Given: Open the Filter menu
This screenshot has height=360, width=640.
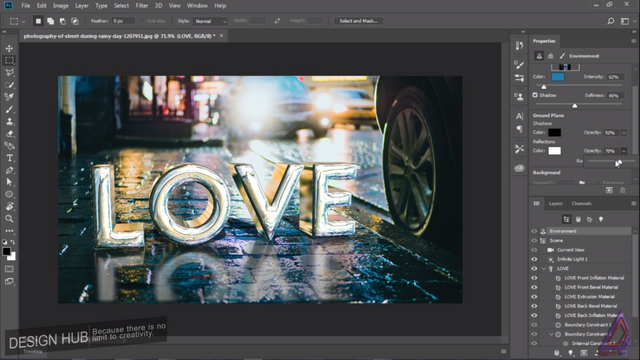Looking at the screenshot, I should click(142, 6).
